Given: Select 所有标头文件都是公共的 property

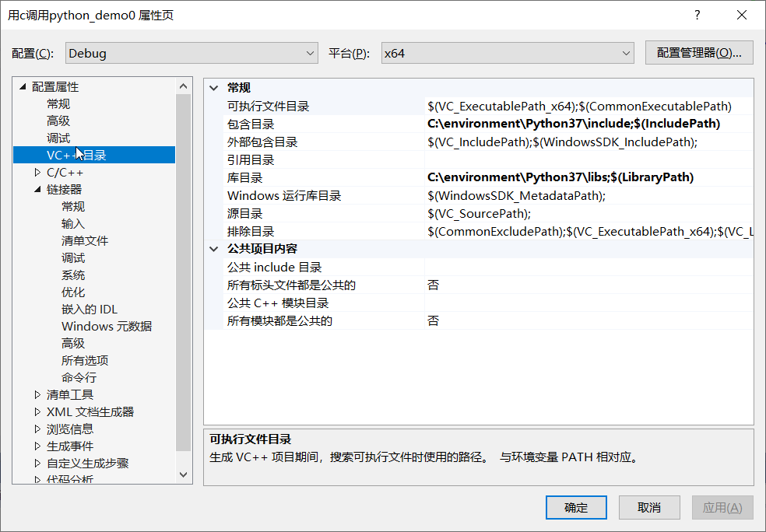Looking at the screenshot, I should (x=291, y=285).
